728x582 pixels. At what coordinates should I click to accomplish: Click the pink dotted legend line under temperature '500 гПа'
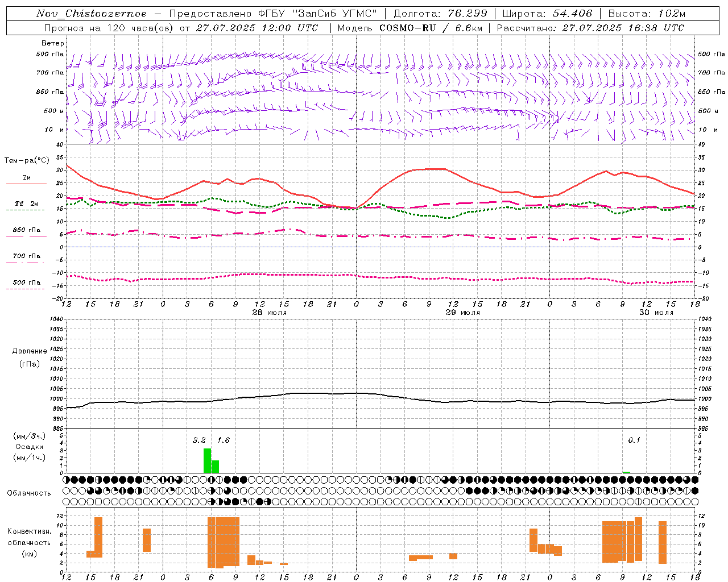25,289
